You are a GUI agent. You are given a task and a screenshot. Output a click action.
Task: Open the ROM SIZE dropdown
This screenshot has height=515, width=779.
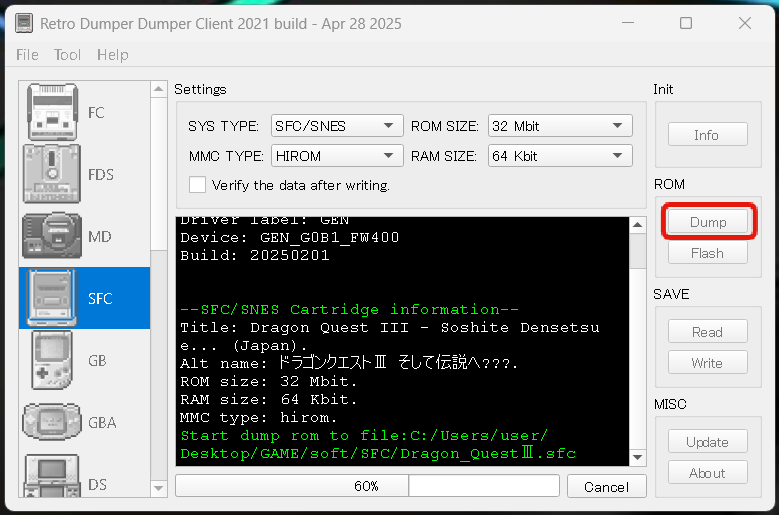pyautogui.click(x=559, y=126)
